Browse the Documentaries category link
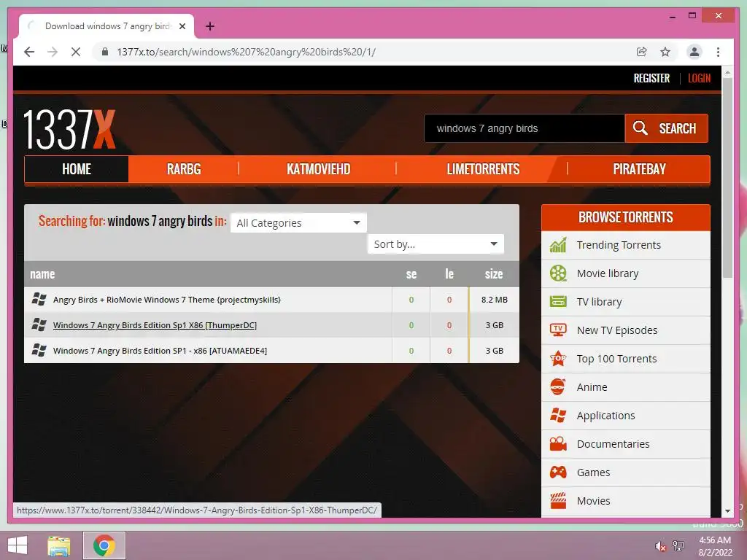 613,444
